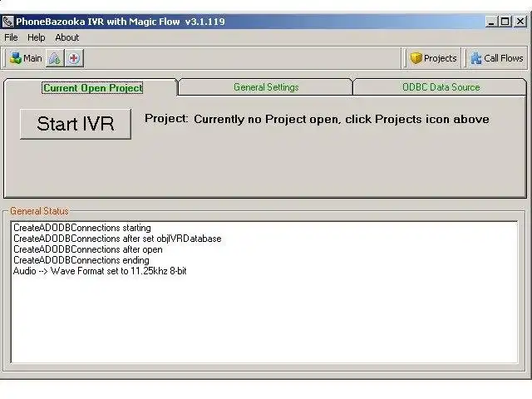
Task: Click the Main toolbar button
Action: pos(26,58)
